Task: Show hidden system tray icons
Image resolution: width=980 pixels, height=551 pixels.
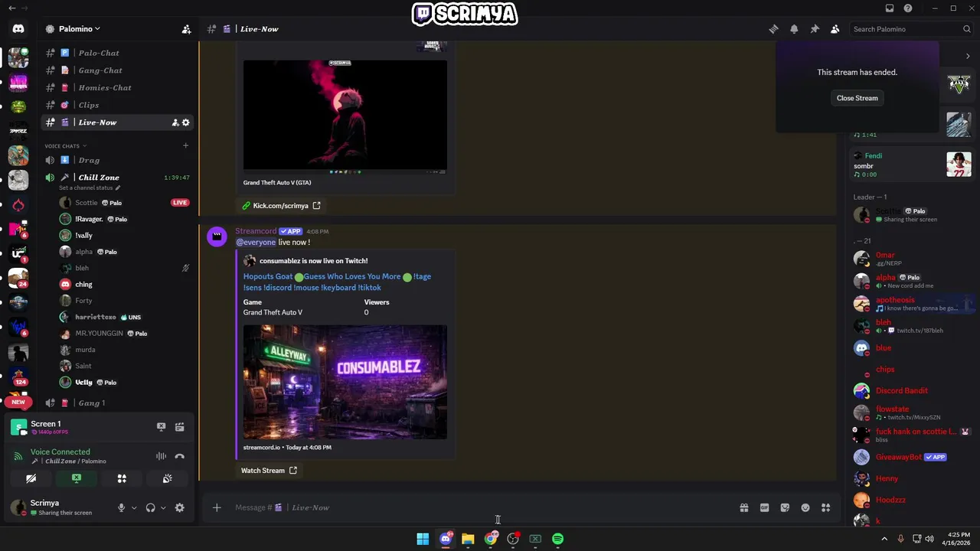Action: [884, 539]
